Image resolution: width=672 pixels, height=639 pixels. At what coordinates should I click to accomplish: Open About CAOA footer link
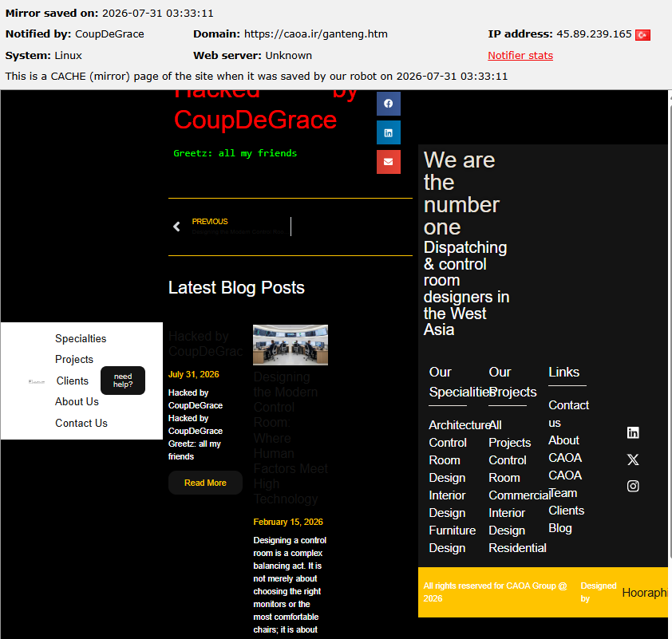(x=565, y=449)
